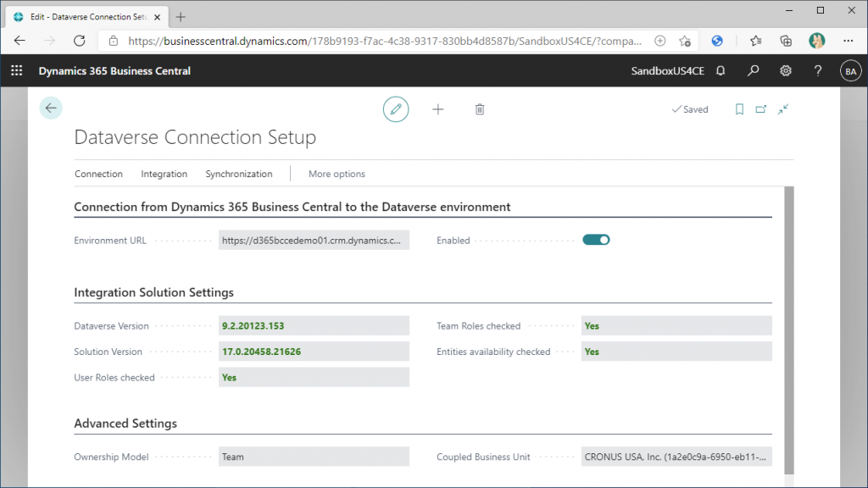Click the Ownership Model Team field

click(x=314, y=457)
